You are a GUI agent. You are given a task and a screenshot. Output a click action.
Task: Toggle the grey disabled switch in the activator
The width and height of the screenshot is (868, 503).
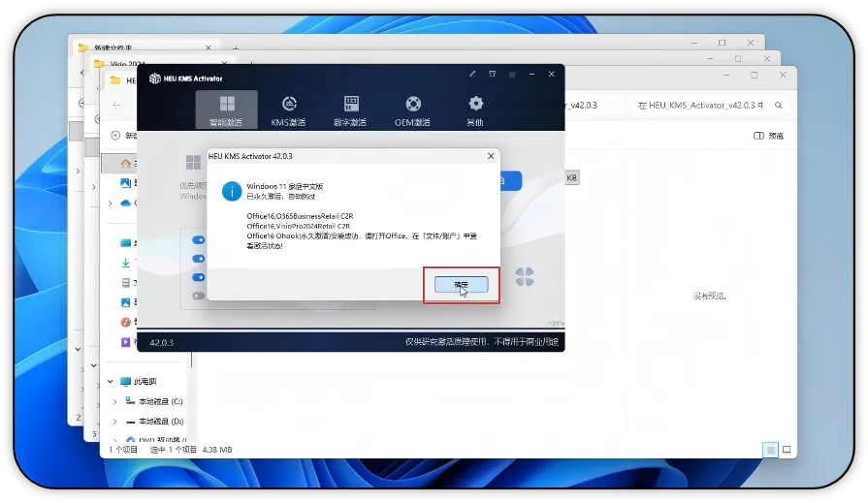[198, 296]
